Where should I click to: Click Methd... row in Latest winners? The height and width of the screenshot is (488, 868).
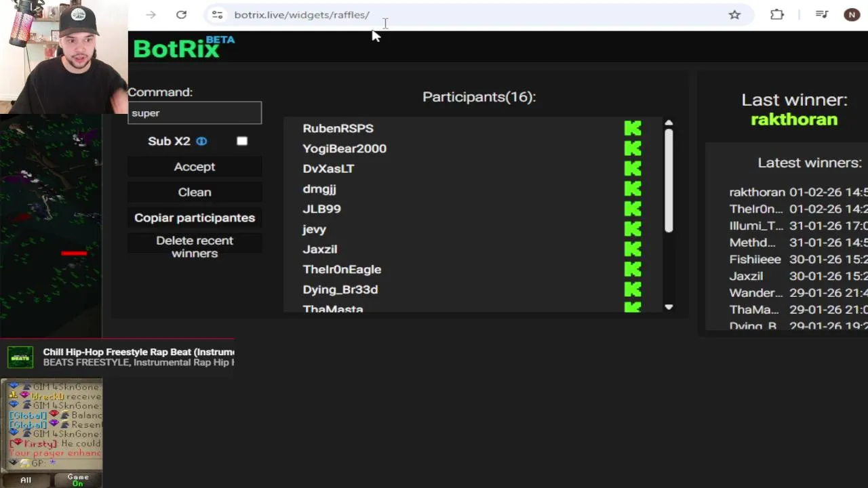point(798,243)
